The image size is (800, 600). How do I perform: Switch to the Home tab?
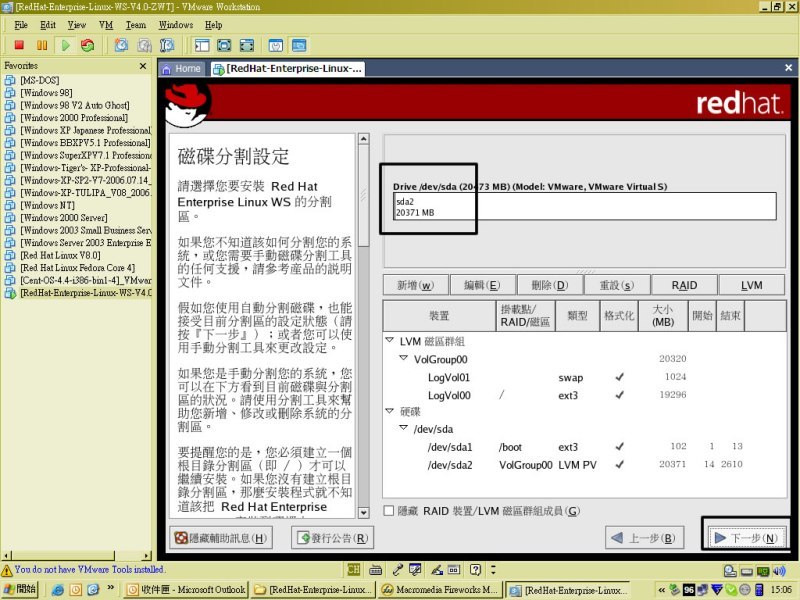(182, 69)
